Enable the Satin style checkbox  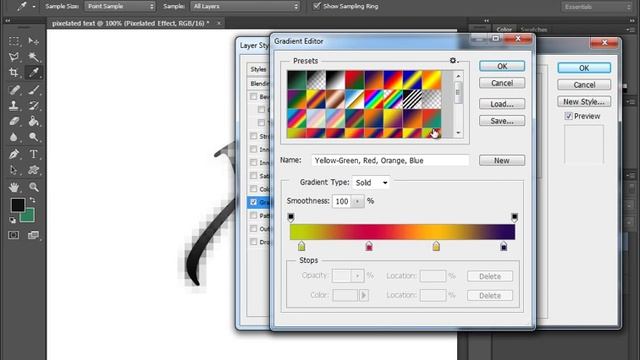[253, 176]
